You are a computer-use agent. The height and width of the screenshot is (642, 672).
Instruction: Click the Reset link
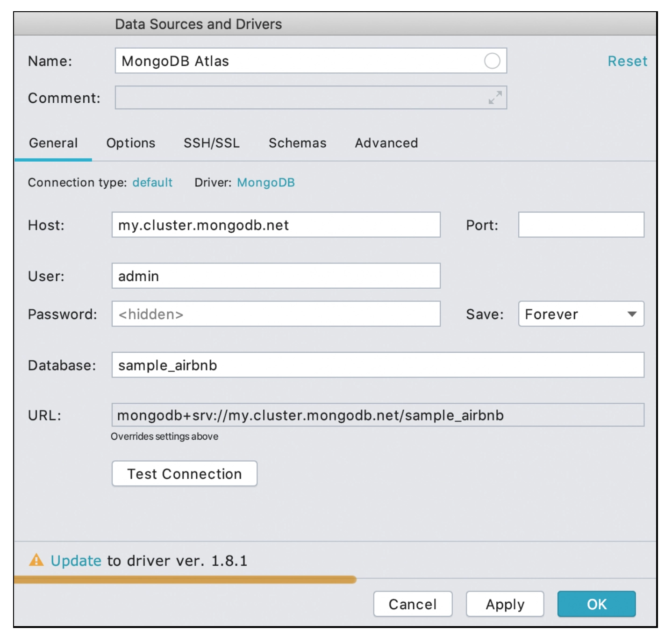627,61
